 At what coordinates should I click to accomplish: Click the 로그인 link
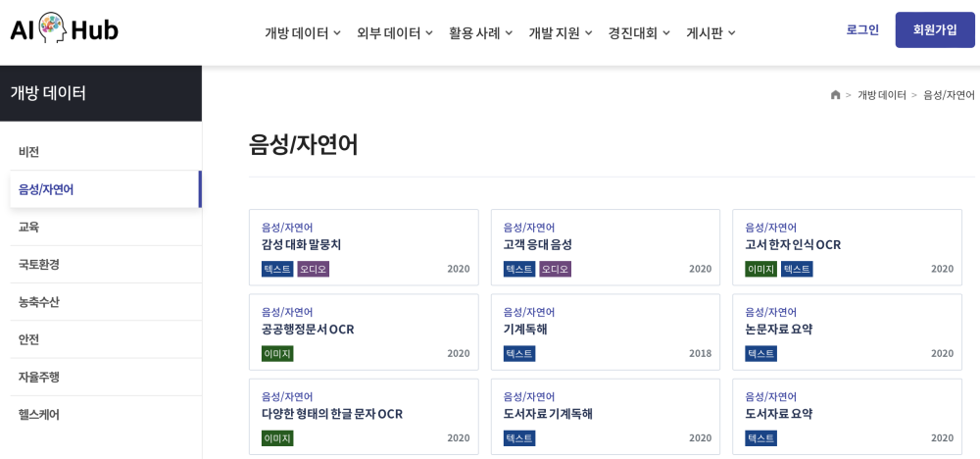(x=862, y=29)
